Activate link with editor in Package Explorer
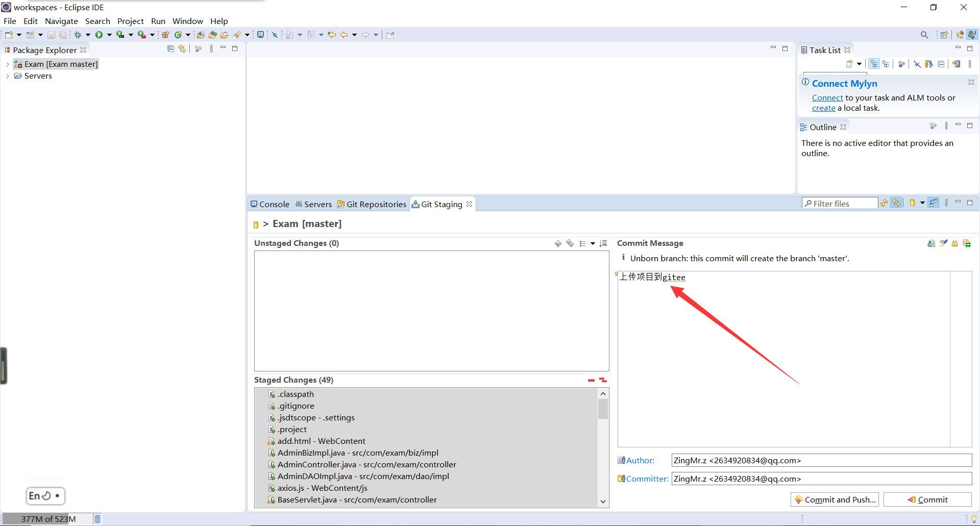This screenshot has width=980, height=526. click(x=182, y=48)
